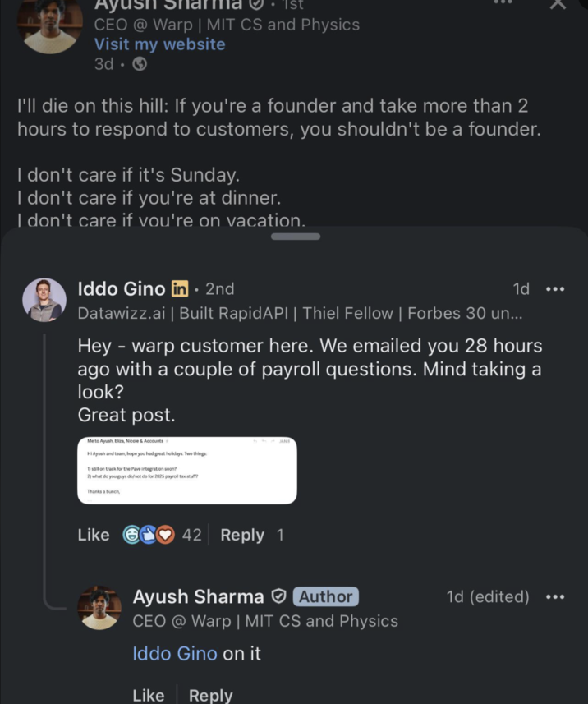Expand the 1 reply under Iddo's comment

[280, 534]
